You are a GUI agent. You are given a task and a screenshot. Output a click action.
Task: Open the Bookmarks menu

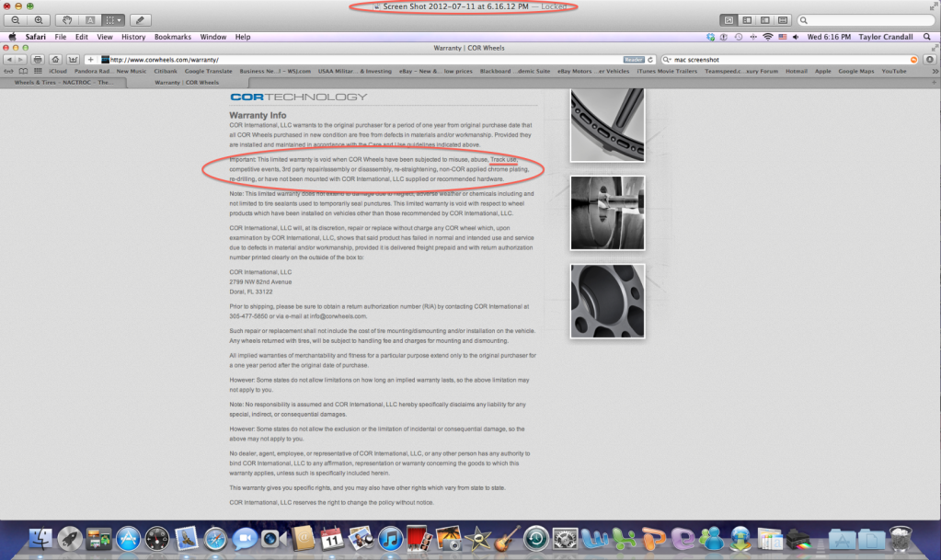(173, 37)
